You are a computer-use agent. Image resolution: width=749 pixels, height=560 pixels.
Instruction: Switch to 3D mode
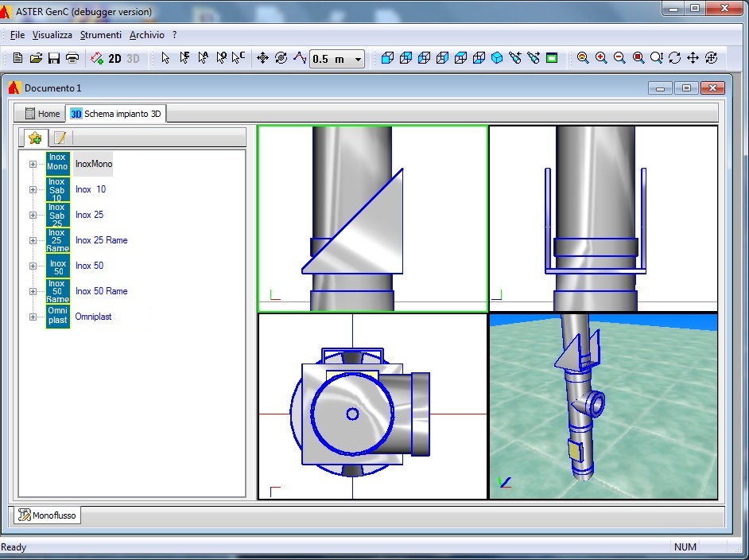click(x=134, y=58)
